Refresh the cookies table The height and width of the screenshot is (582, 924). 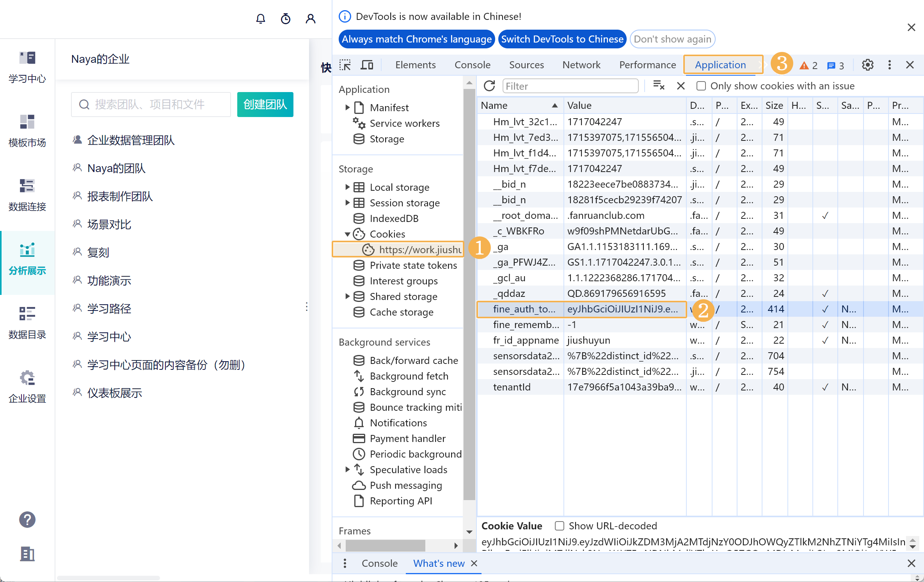coord(489,86)
